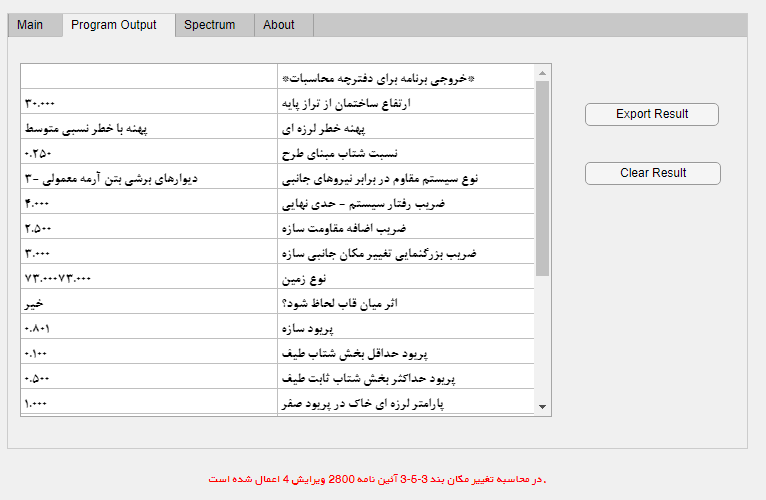Click the 'پهنه با خطر نسبی متوسط' value cell
This screenshot has height=500, width=766.
point(149,128)
